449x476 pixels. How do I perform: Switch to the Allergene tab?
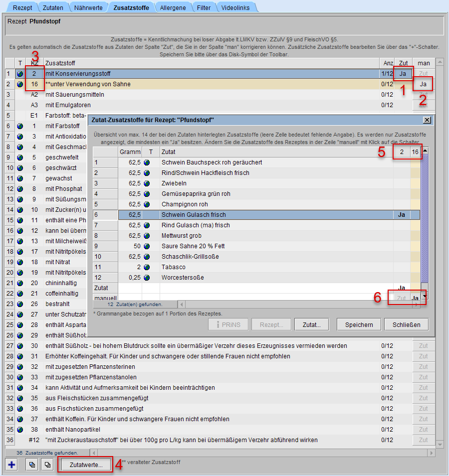173,8
